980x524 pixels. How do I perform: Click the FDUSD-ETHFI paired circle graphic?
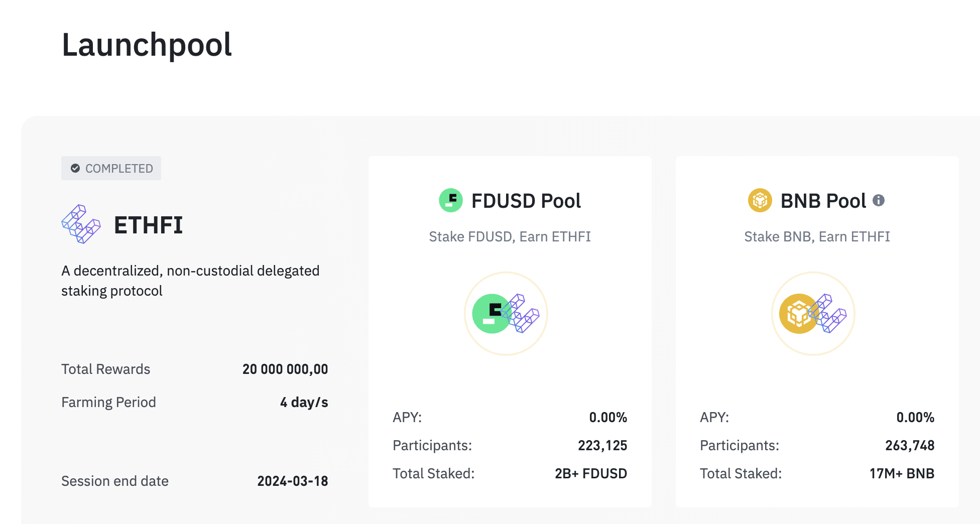[506, 314]
